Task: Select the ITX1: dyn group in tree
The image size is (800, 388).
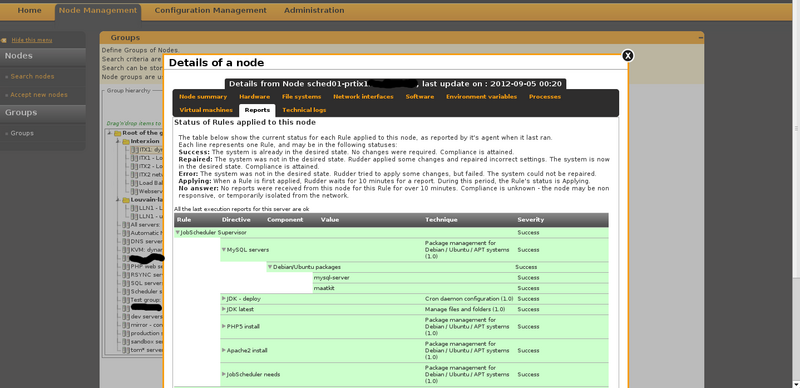Action: tap(146, 150)
